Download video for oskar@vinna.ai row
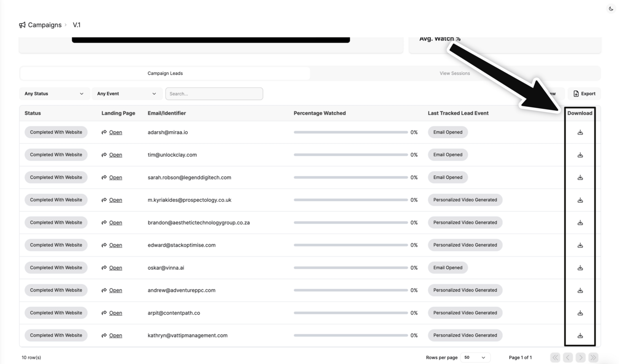Viewport: 619px width, 364px height. (x=580, y=268)
